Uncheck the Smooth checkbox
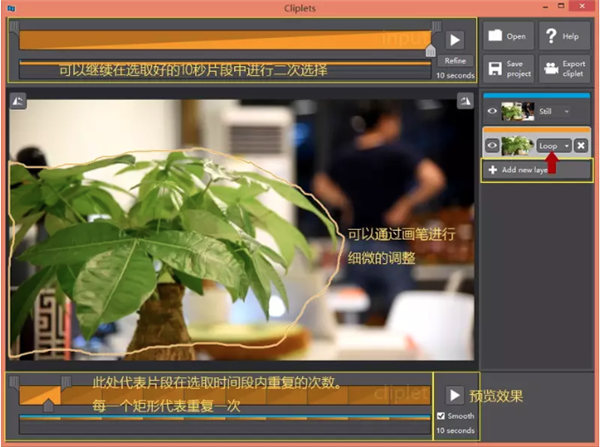The width and height of the screenshot is (600, 447). click(x=441, y=416)
